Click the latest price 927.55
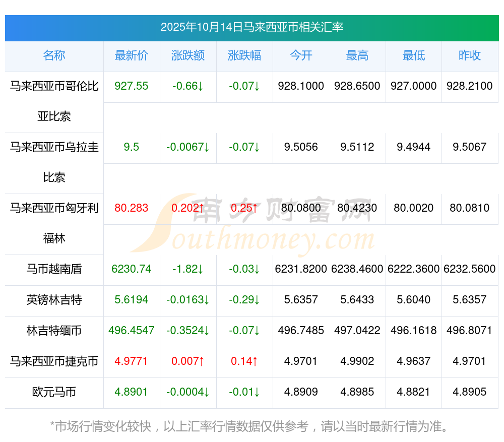The image size is (504, 442). 131,86
